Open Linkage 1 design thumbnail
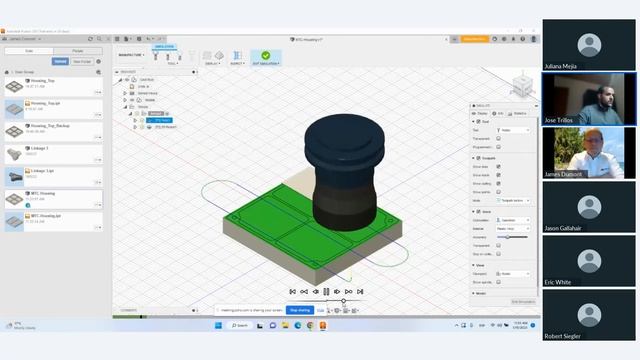Image resolution: width=640 pixels, height=360 pixels. point(14,154)
